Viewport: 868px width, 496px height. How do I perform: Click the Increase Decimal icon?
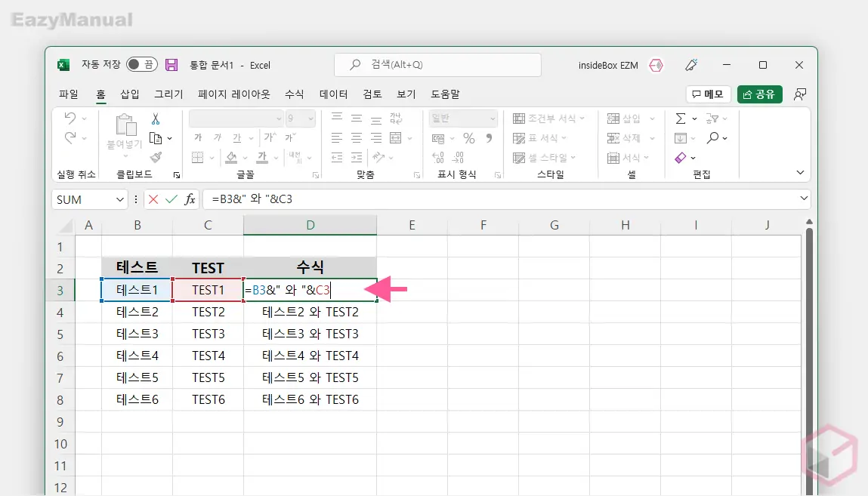pos(438,158)
